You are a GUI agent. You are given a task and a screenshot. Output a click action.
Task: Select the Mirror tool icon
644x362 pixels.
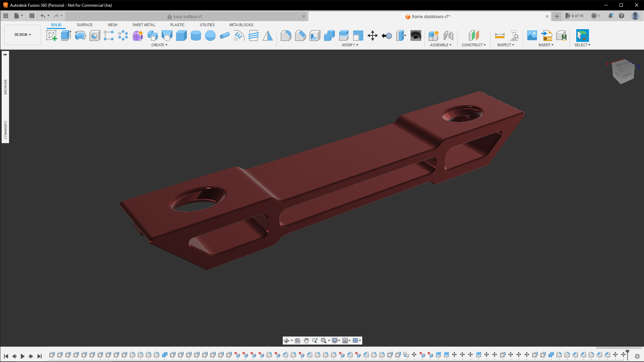[x=268, y=36]
